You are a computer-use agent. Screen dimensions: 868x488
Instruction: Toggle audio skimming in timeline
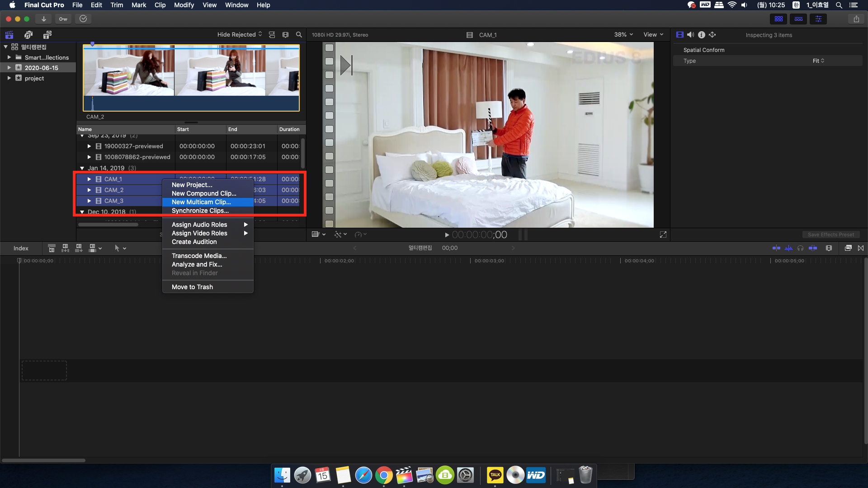click(788, 248)
